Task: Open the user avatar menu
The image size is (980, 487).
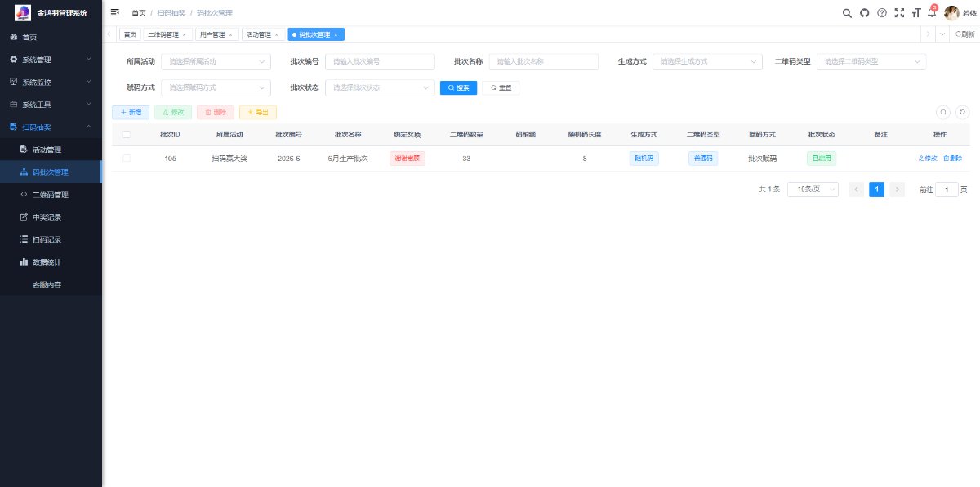Action: click(x=951, y=12)
